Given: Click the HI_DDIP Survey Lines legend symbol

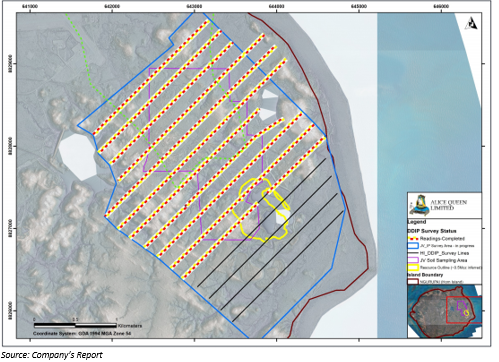Looking at the screenshot, I should coord(413,253).
